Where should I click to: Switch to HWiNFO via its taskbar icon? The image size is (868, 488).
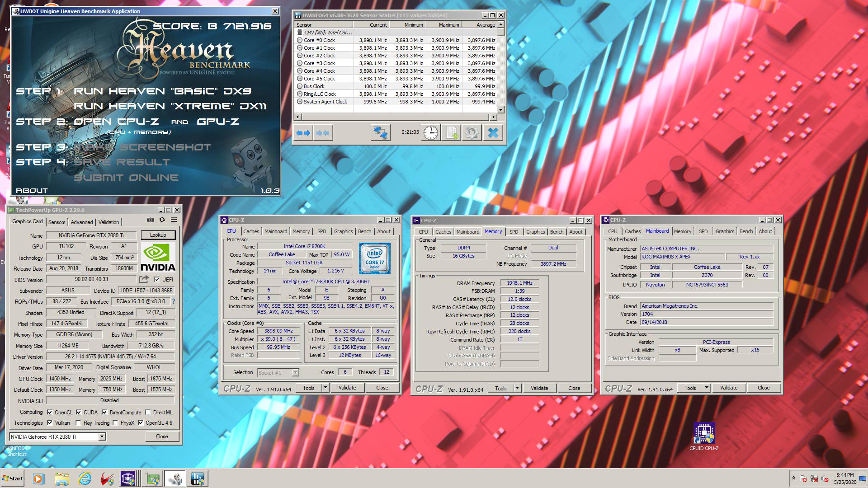(x=198, y=479)
